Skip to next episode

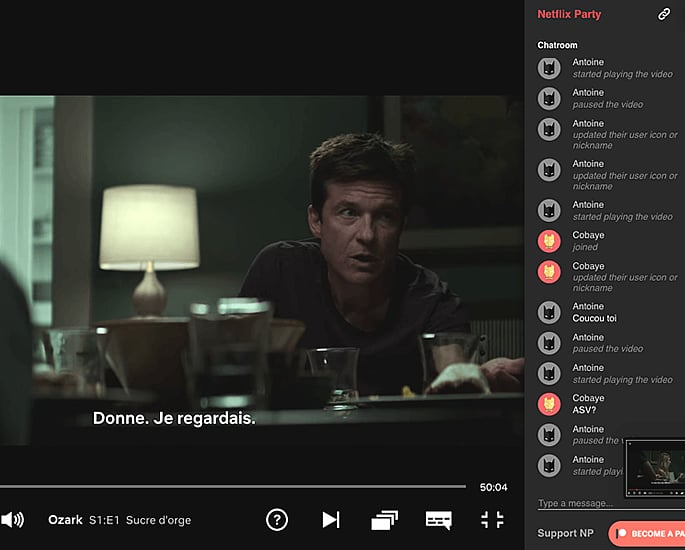331,520
